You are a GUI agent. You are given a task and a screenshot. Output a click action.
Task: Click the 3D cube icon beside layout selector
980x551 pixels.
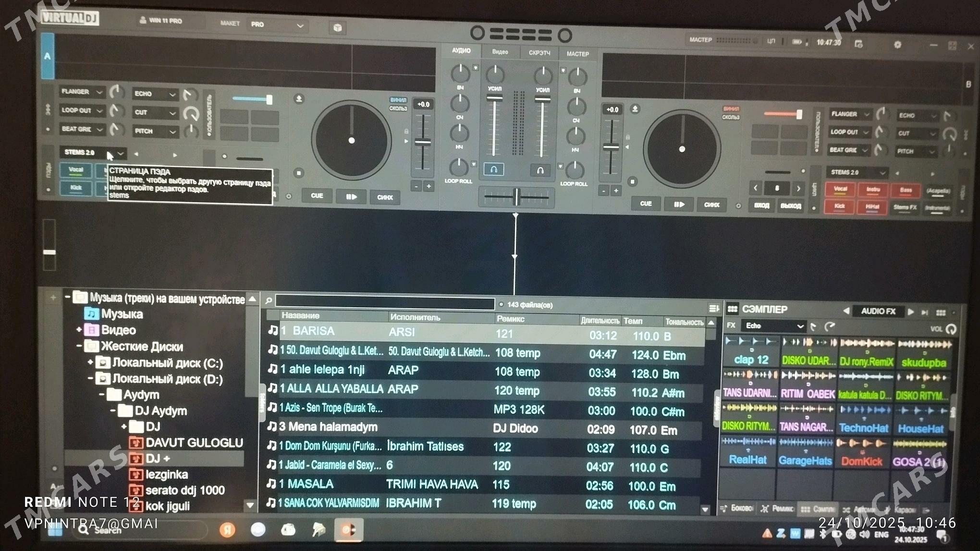[x=338, y=28]
